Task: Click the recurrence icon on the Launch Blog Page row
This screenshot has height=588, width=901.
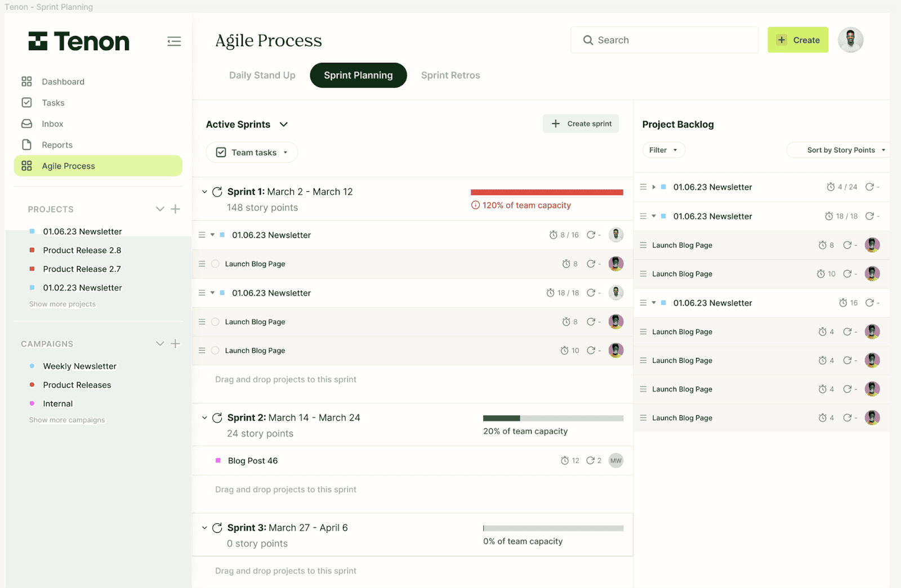Action: click(592, 263)
